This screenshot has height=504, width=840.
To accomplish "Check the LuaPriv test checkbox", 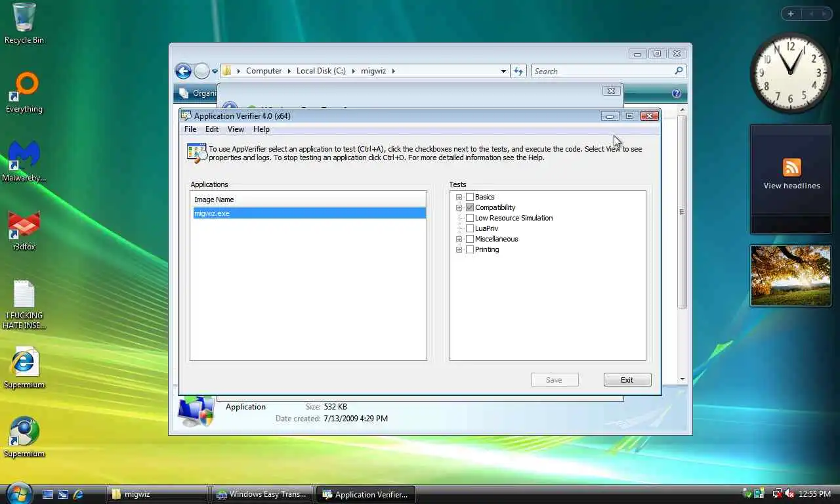I will pyautogui.click(x=470, y=228).
